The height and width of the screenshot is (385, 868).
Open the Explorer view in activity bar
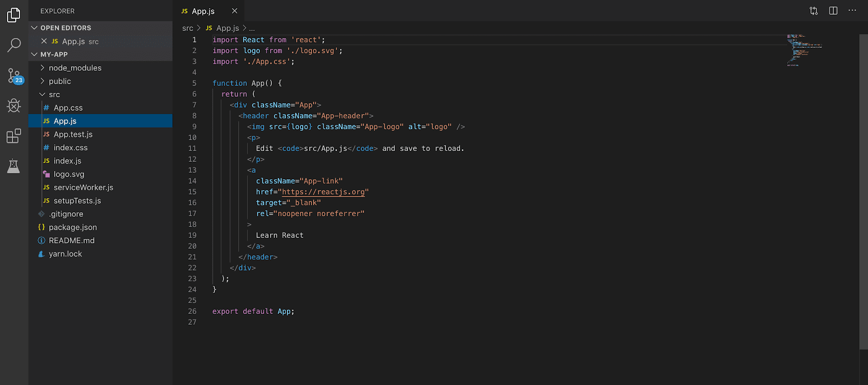click(14, 15)
